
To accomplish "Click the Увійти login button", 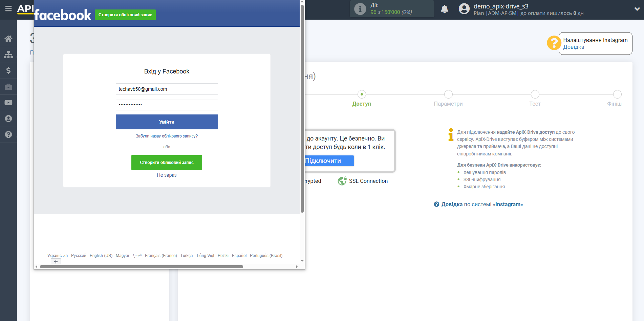I will click(167, 122).
